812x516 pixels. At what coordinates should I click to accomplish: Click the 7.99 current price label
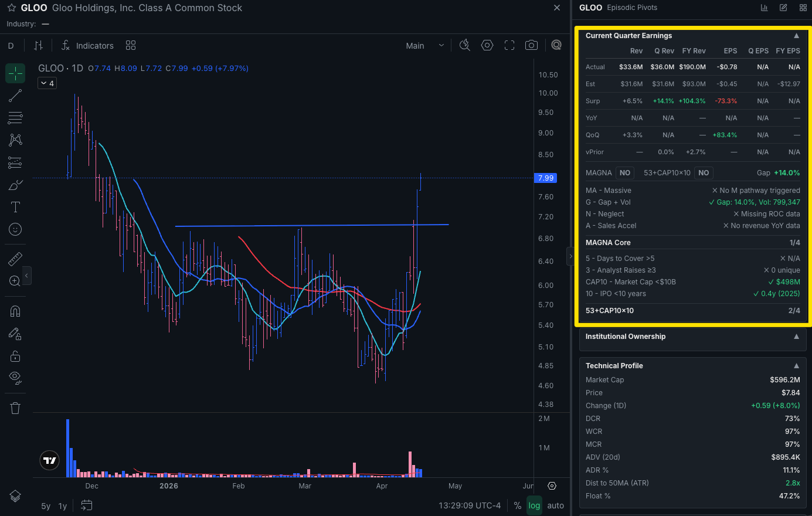(546, 178)
